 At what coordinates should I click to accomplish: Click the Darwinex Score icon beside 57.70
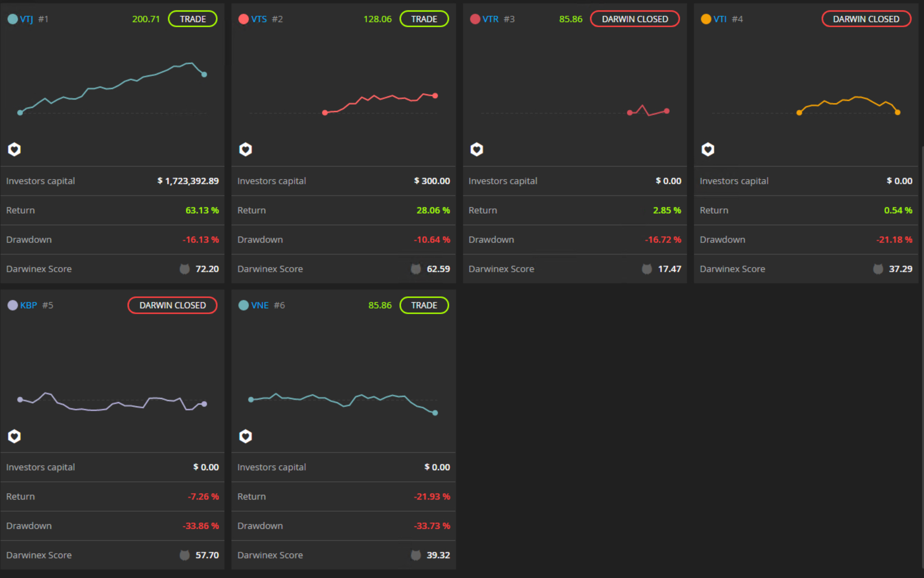185,555
